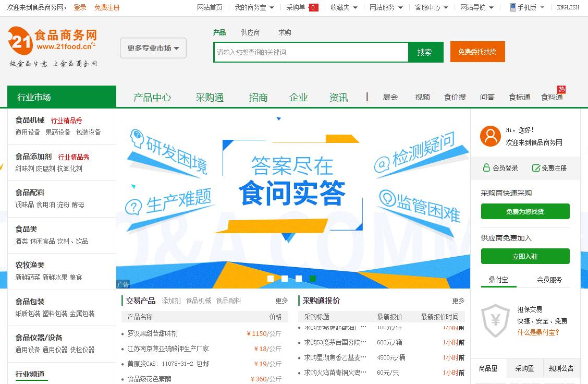588x384 pixels.
Task: Select the second banner carousel dot
Action: [x=285, y=279]
